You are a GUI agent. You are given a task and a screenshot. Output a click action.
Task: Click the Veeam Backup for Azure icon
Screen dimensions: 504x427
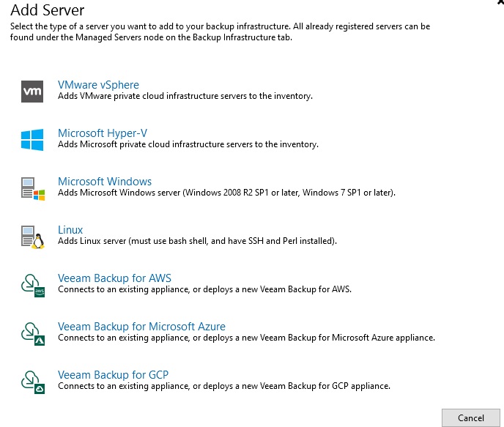33,334
